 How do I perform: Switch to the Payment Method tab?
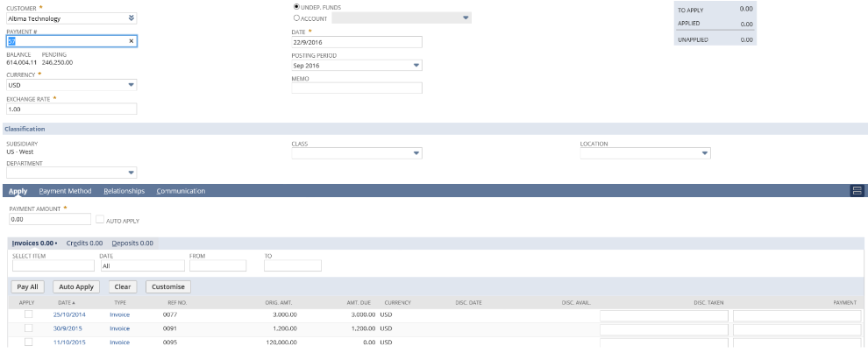point(65,191)
